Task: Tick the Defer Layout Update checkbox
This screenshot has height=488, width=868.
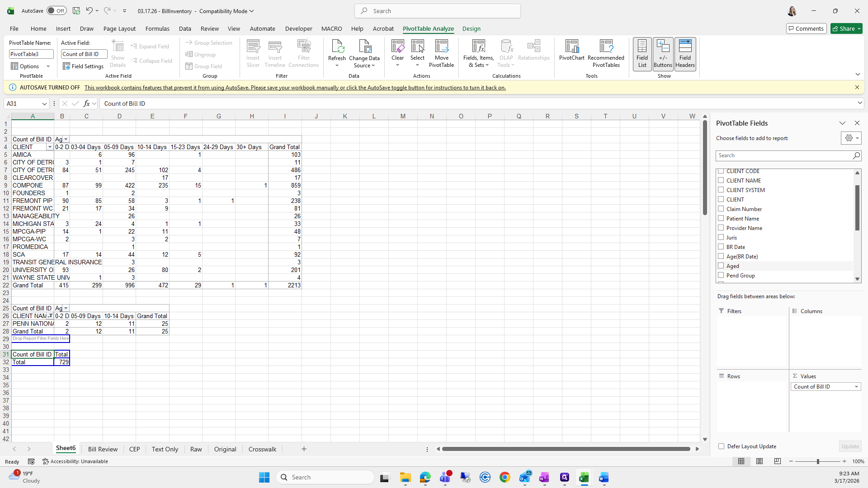Action: coord(721,446)
